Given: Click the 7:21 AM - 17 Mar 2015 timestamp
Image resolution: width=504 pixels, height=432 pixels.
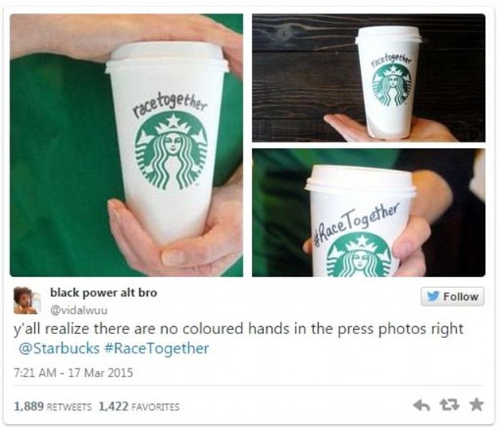Looking at the screenshot, I should tap(73, 373).
